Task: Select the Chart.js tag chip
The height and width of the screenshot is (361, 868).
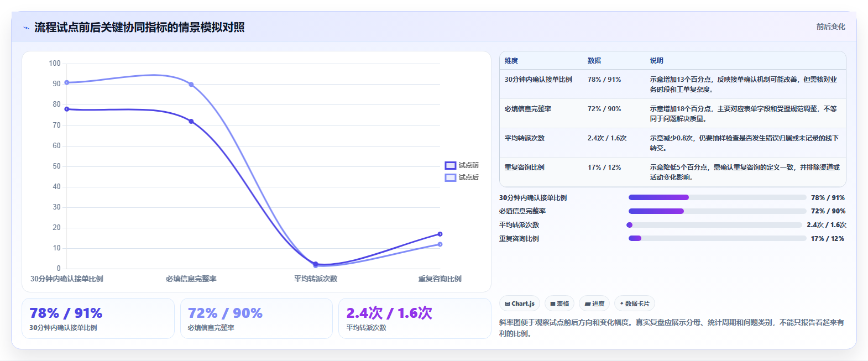Action: (520, 304)
